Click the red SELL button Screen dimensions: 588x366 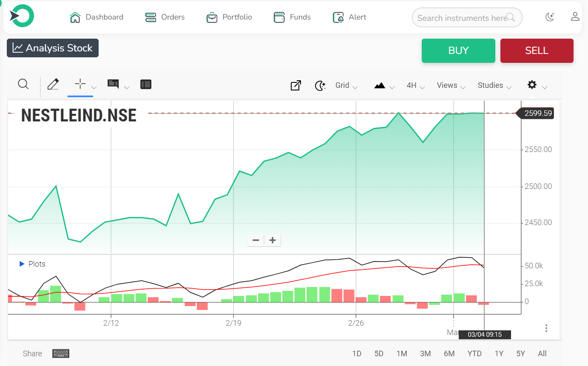click(537, 51)
